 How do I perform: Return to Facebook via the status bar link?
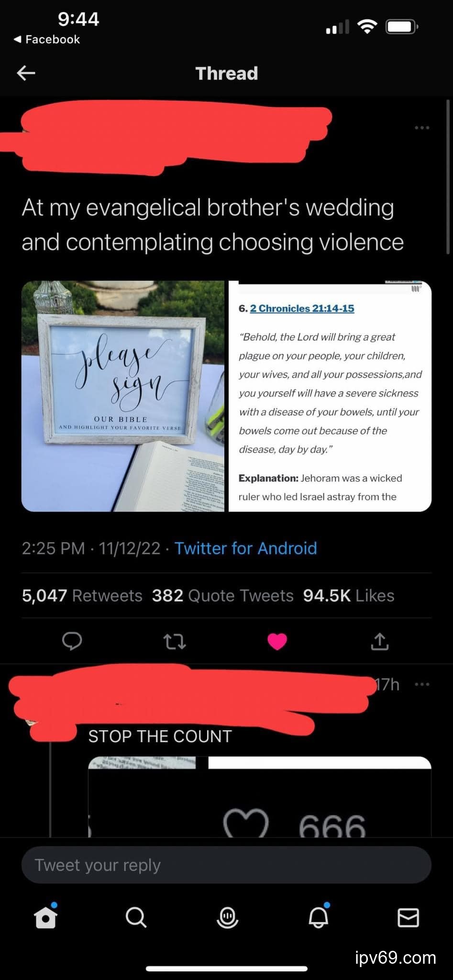click(47, 39)
